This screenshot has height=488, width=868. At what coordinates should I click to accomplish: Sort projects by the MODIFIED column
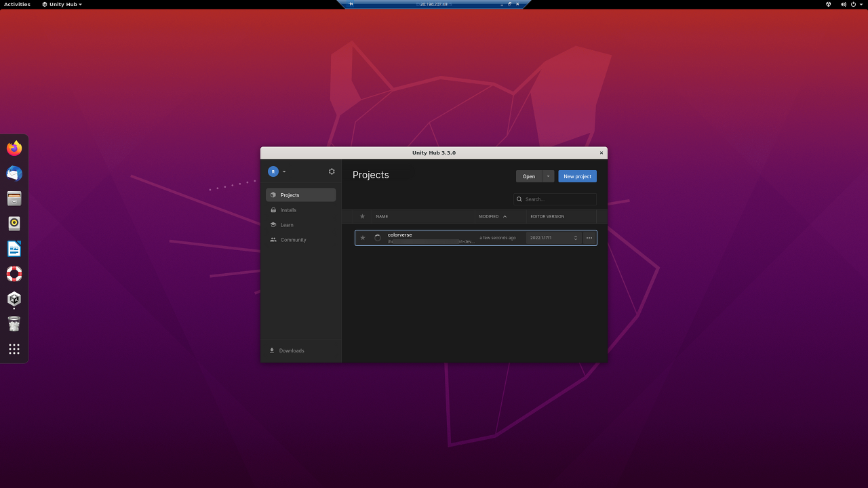(492, 216)
